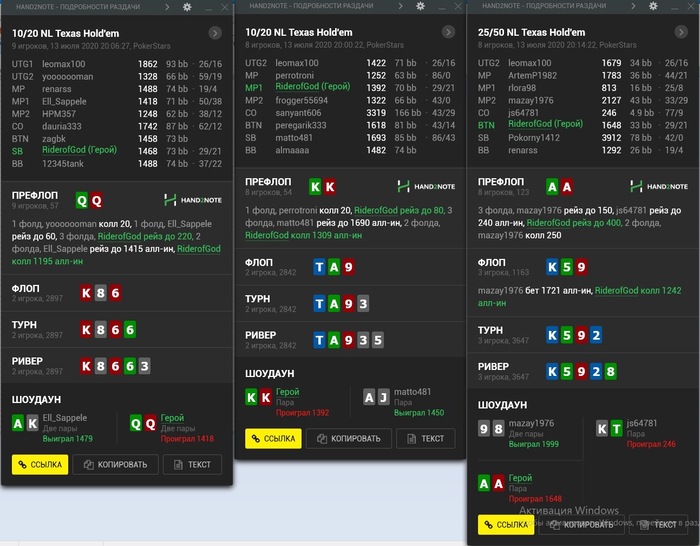
Task: Go to next hand in middle 10/20 KK window
Action: [x=448, y=32]
